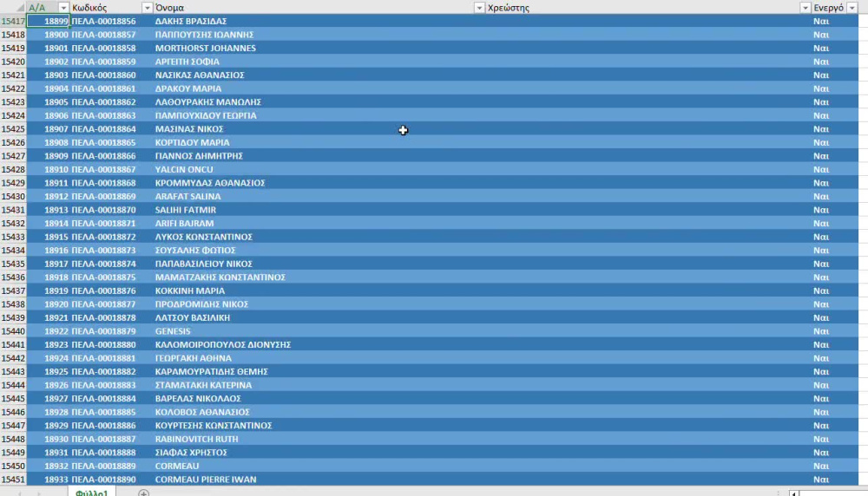This screenshot has width=868, height=496.
Task: Select name cell ARAFAT SALINA
Action: pyautogui.click(x=319, y=196)
